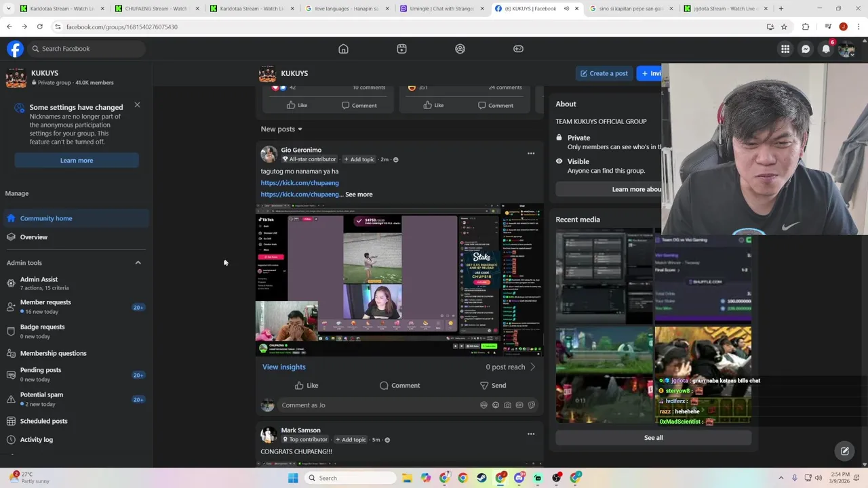
Task: Click Learn more in settings notice
Action: coord(77,161)
